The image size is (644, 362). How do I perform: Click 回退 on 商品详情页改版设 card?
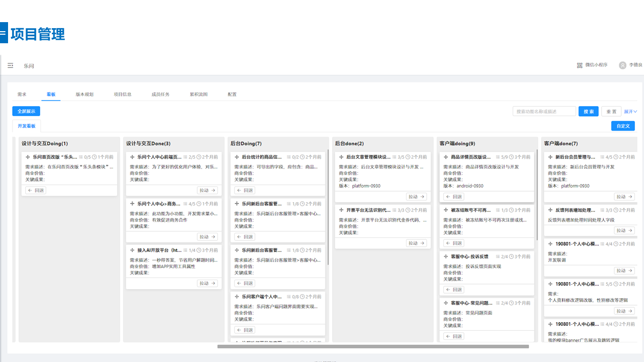[453, 197]
